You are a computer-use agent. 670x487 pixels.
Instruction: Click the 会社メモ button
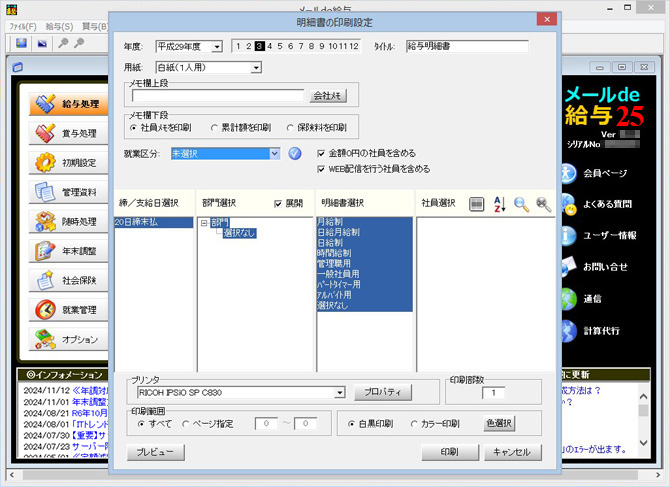click(x=328, y=96)
